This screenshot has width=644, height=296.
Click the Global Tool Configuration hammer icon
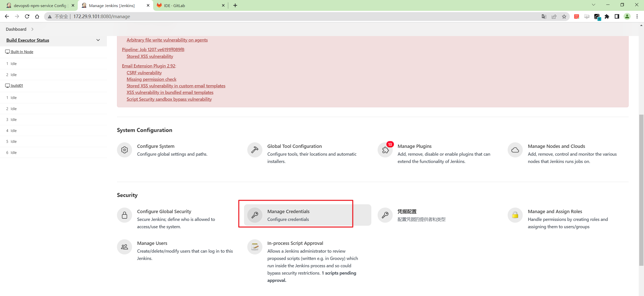click(255, 150)
